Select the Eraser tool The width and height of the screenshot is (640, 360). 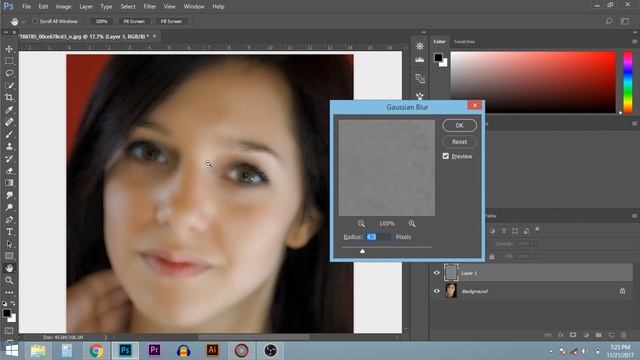click(9, 171)
